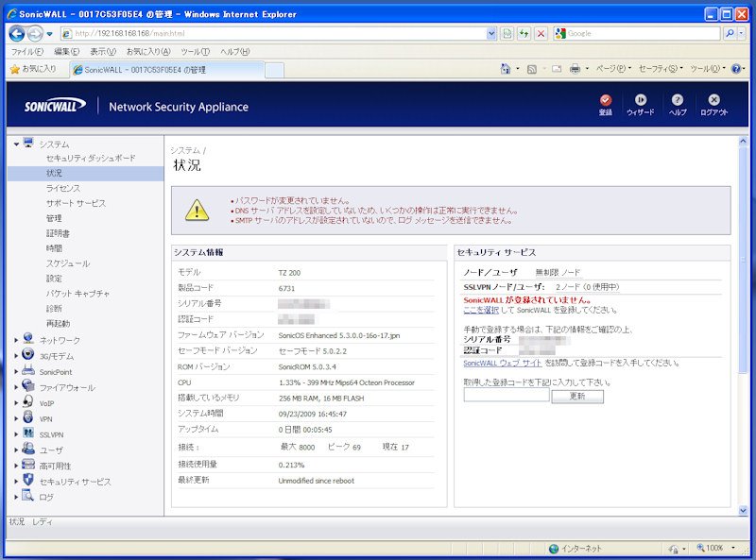Viewport: 756px width, 560px height.
Task: Click the browser Stop (red X) icon
Action: click(x=541, y=33)
